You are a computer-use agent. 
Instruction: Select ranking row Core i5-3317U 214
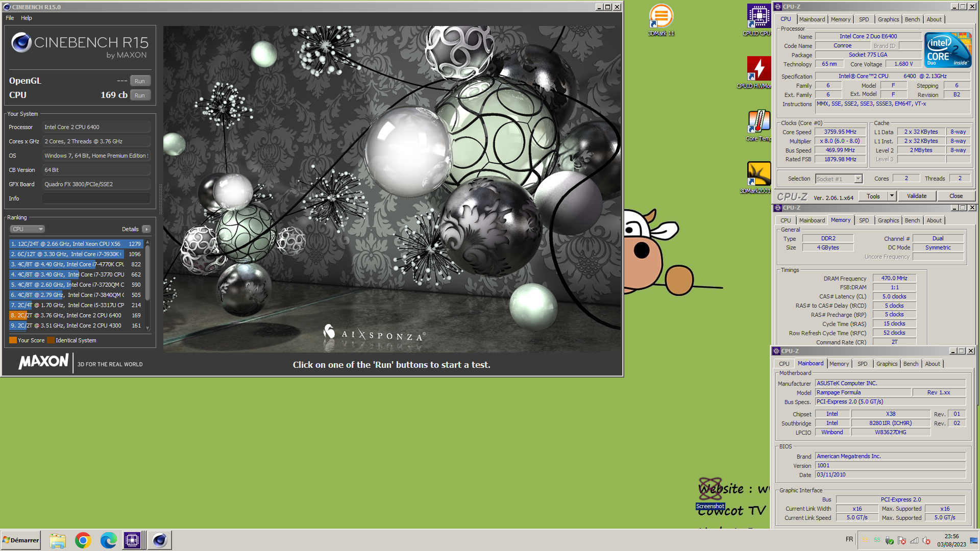point(76,305)
